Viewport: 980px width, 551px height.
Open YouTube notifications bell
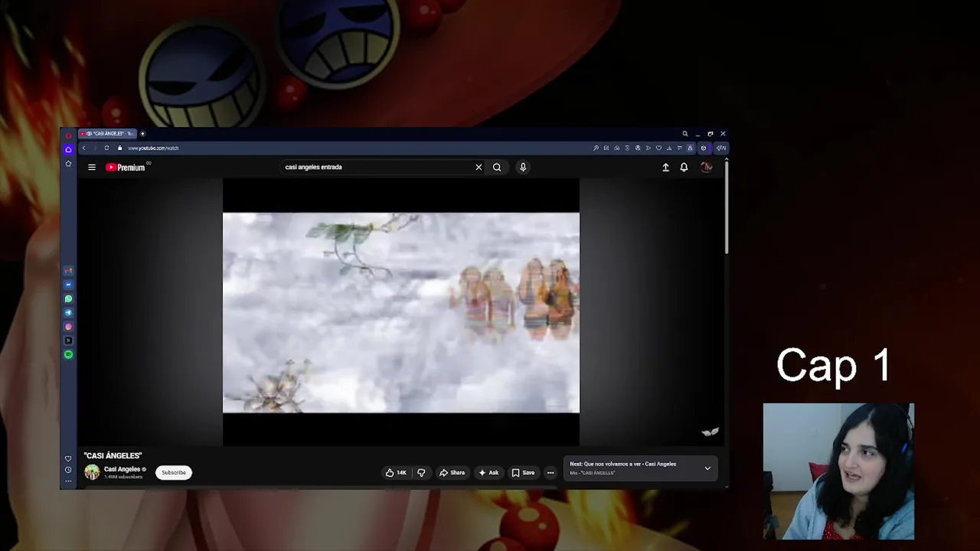click(x=684, y=167)
